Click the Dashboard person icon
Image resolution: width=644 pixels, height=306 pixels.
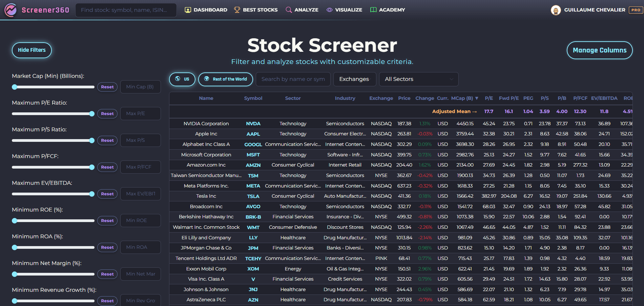click(x=187, y=10)
